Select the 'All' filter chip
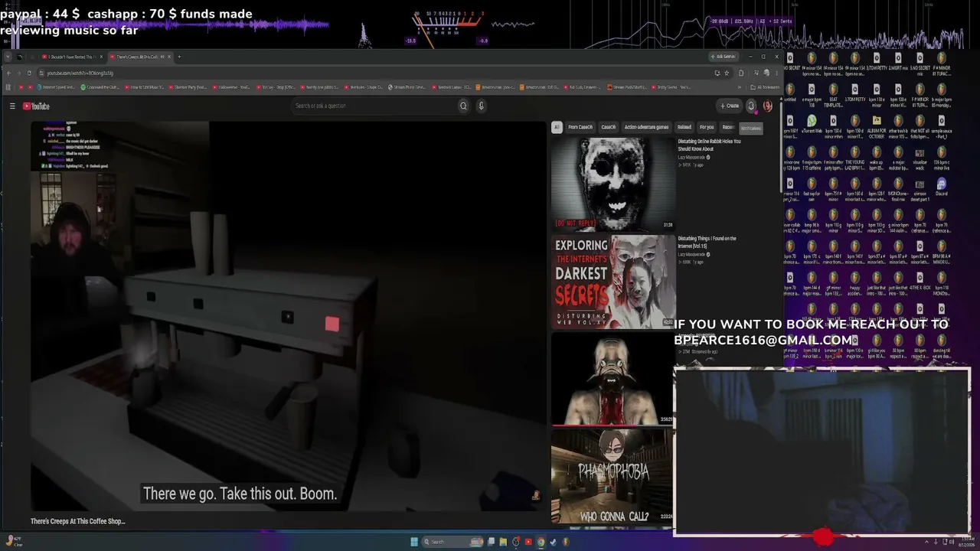Screen dimensions: 980x551 coord(557,127)
